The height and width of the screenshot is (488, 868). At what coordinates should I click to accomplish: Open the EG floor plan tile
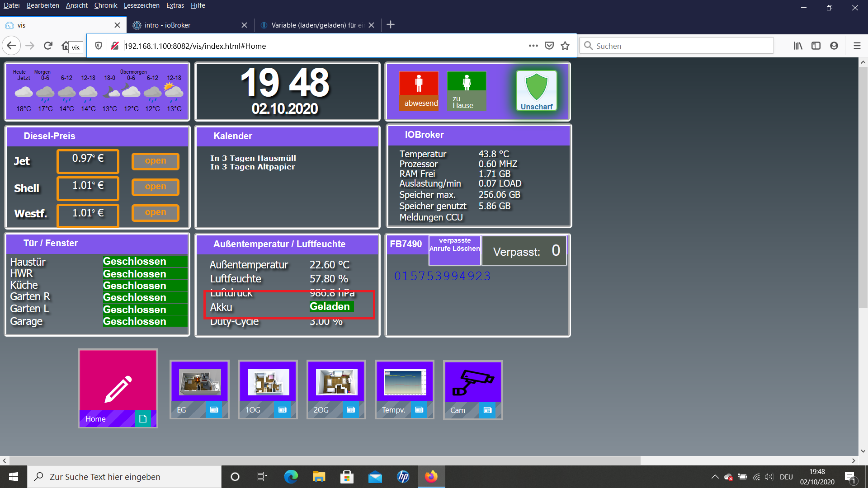tap(199, 389)
